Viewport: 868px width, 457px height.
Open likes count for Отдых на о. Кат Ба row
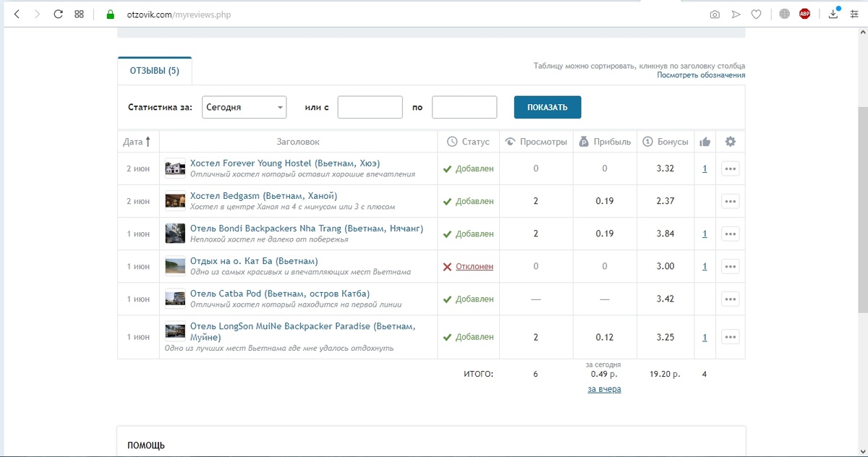coord(705,266)
